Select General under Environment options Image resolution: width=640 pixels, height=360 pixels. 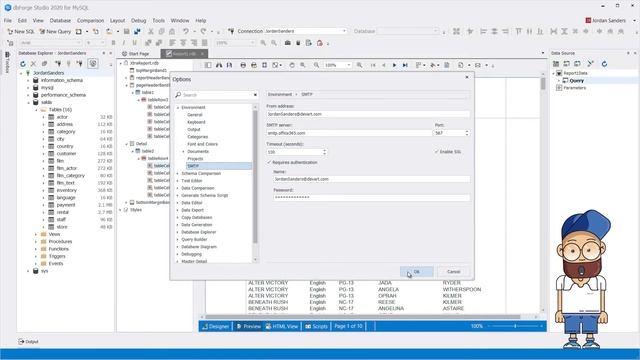(x=195, y=115)
